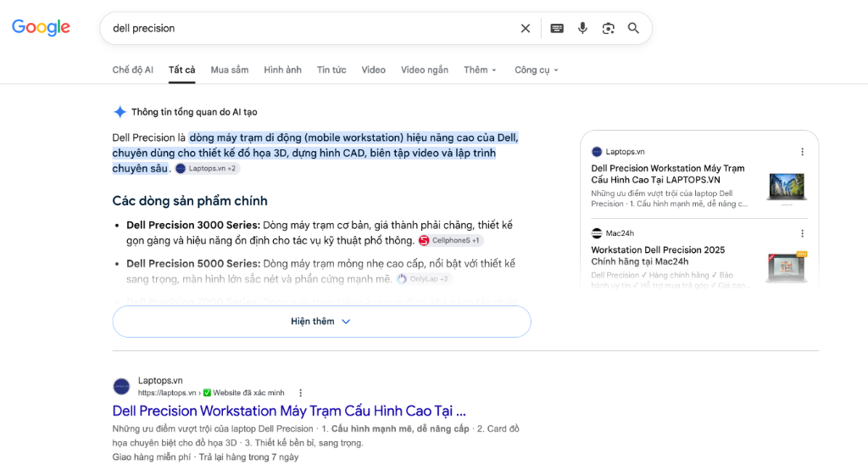The width and height of the screenshot is (868, 470).
Task: Click the Laptops.vn favicon in sidebar card
Action: coord(596,152)
